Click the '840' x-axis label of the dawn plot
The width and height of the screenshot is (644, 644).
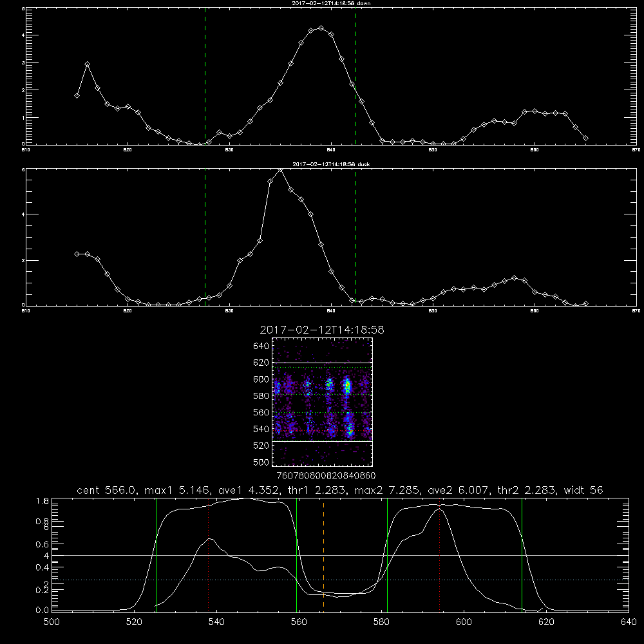click(x=331, y=150)
